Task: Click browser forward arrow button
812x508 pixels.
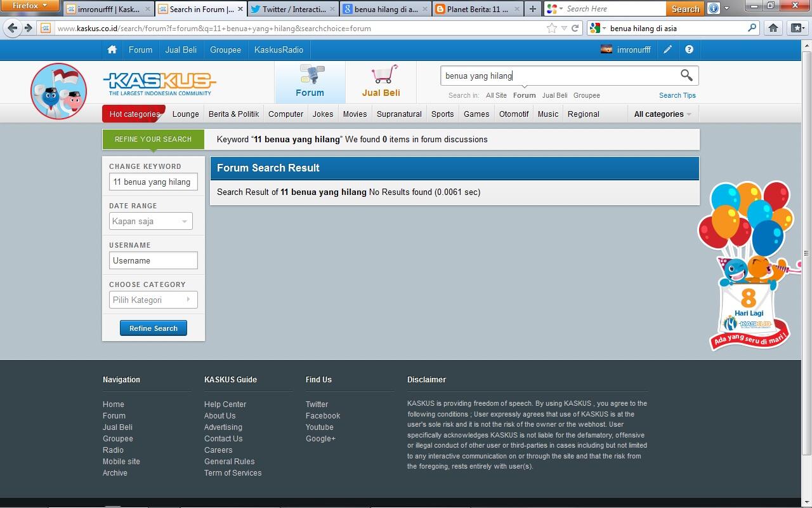Action: [28, 28]
